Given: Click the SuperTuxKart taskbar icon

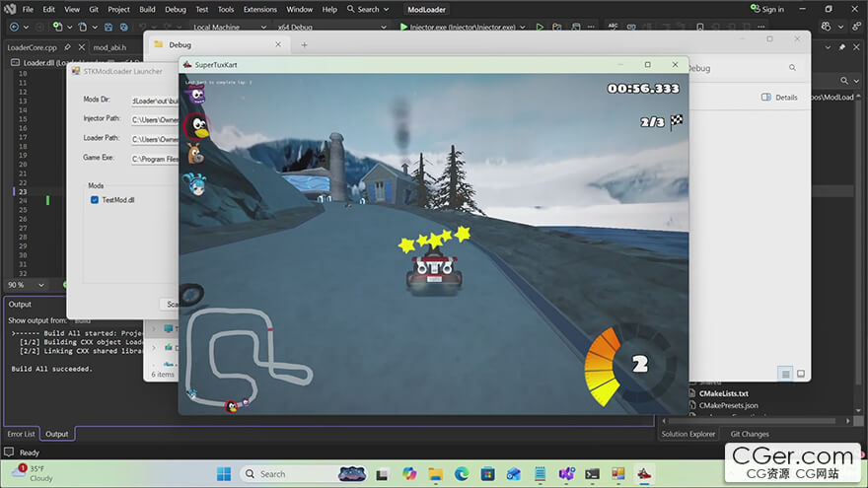Looking at the screenshot, I should pos(644,474).
